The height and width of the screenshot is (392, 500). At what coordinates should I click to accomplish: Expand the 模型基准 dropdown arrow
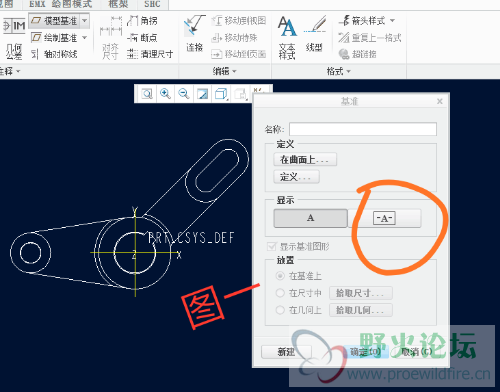tap(85, 21)
